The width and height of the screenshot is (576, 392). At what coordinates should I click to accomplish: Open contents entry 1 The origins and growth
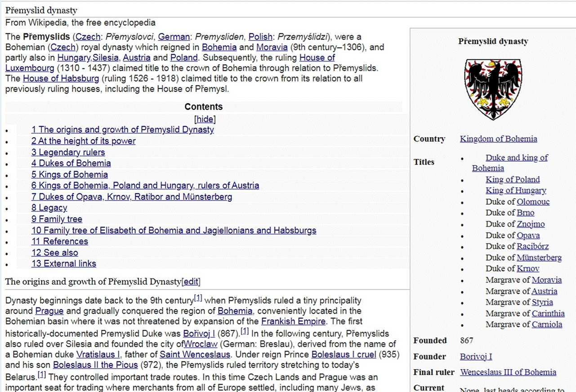[123, 129]
